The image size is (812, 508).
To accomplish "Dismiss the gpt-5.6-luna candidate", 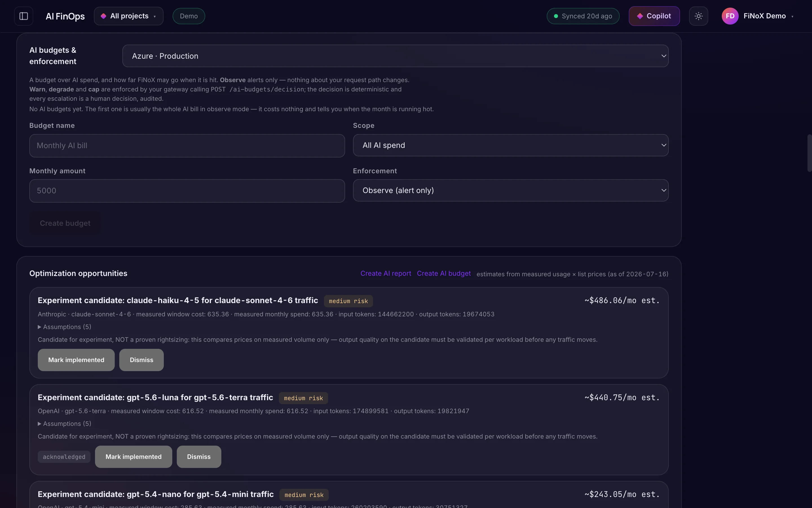I will coord(199,457).
